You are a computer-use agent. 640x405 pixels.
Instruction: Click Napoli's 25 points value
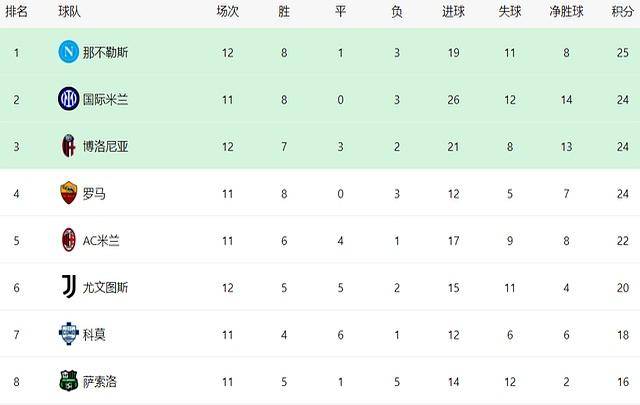623,52
